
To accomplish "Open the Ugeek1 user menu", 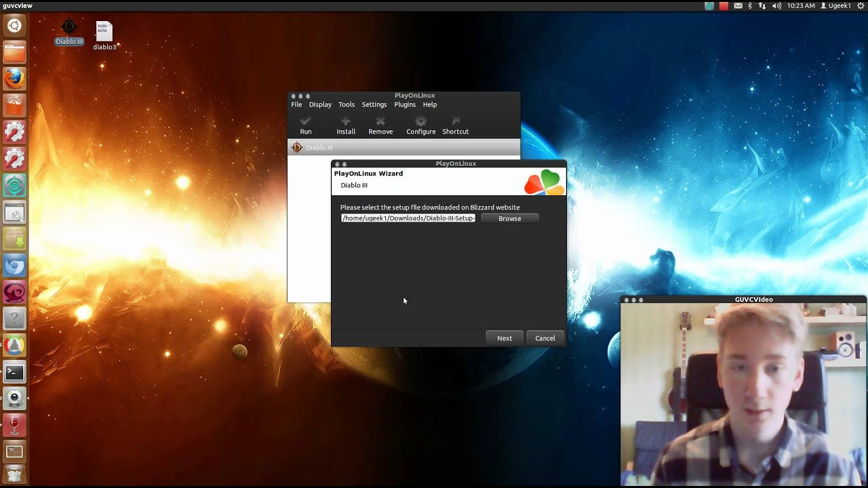I will tap(835, 5).
